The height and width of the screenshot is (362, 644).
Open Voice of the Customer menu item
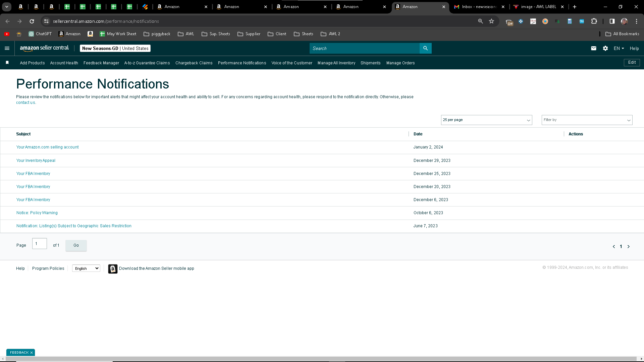(x=292, y=63)
